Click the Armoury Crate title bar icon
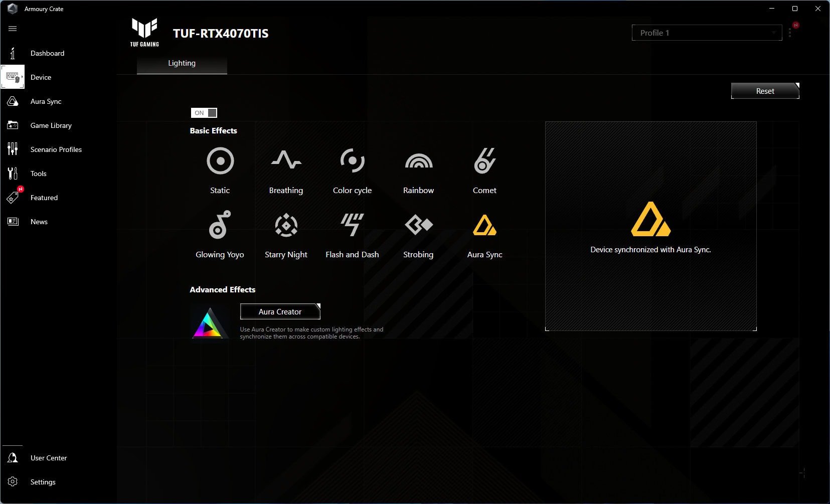The width and height of the screenshot is (830, 504). tap(13, 9)
